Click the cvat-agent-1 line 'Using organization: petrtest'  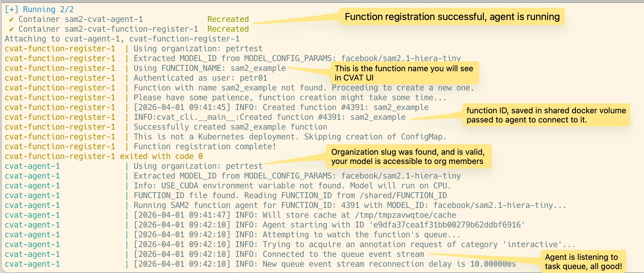pos(198,166)
